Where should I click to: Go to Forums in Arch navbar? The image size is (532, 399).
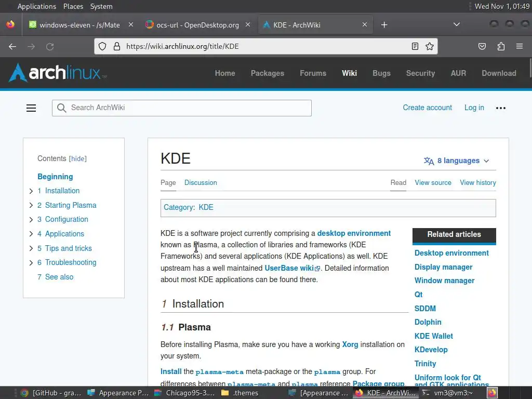click(x=313, y=73)
